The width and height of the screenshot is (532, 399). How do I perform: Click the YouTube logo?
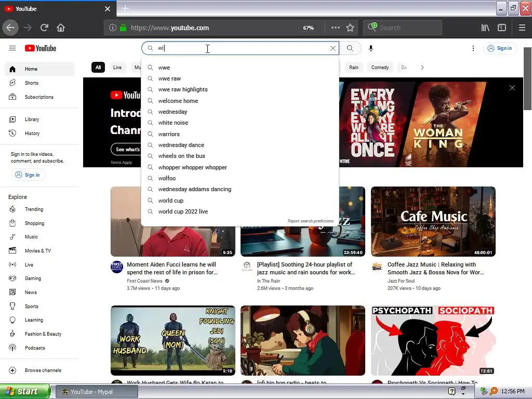(41, 48)
